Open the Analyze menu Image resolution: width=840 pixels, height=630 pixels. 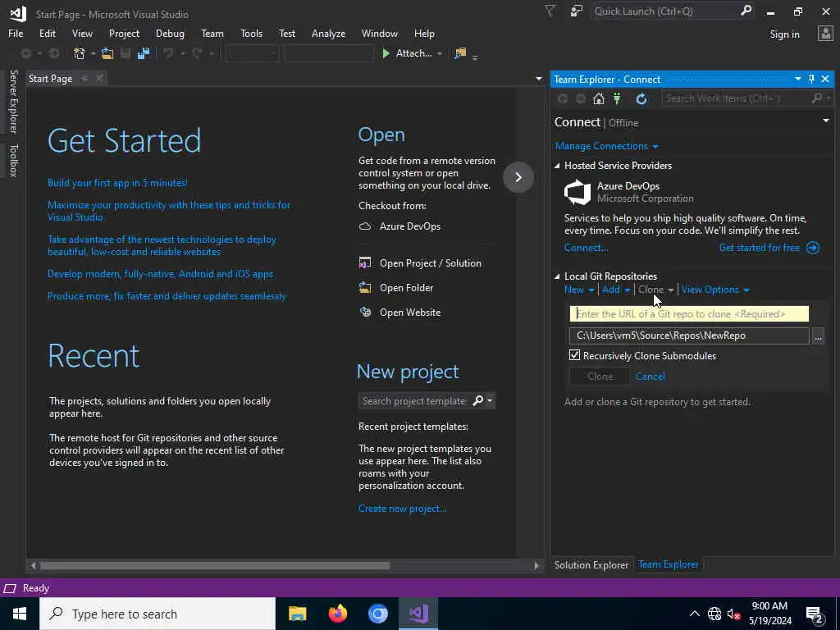(328, 33)
